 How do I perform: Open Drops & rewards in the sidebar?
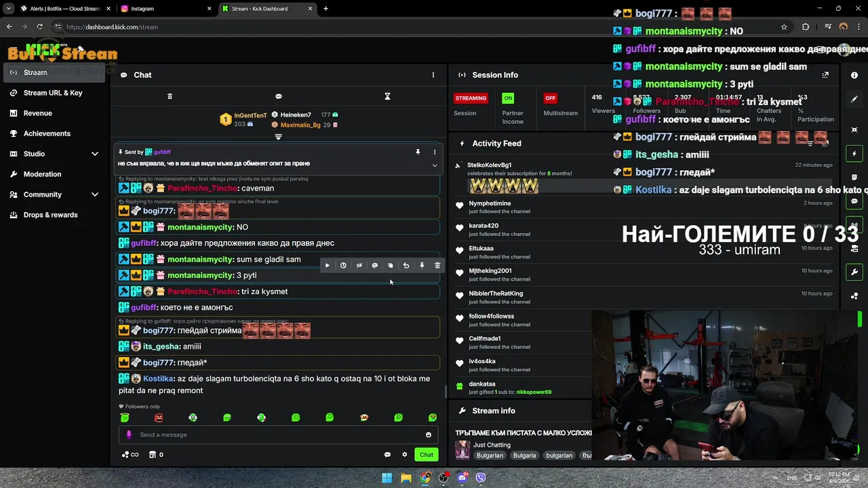coord(56,215)
